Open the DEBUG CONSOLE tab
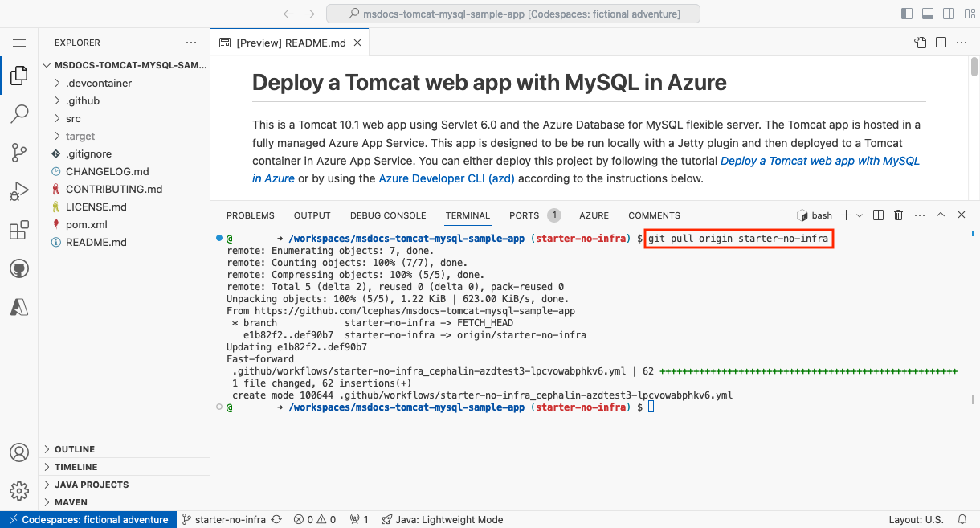Viewport: 980px width, 528px height. tap(388, 215)
